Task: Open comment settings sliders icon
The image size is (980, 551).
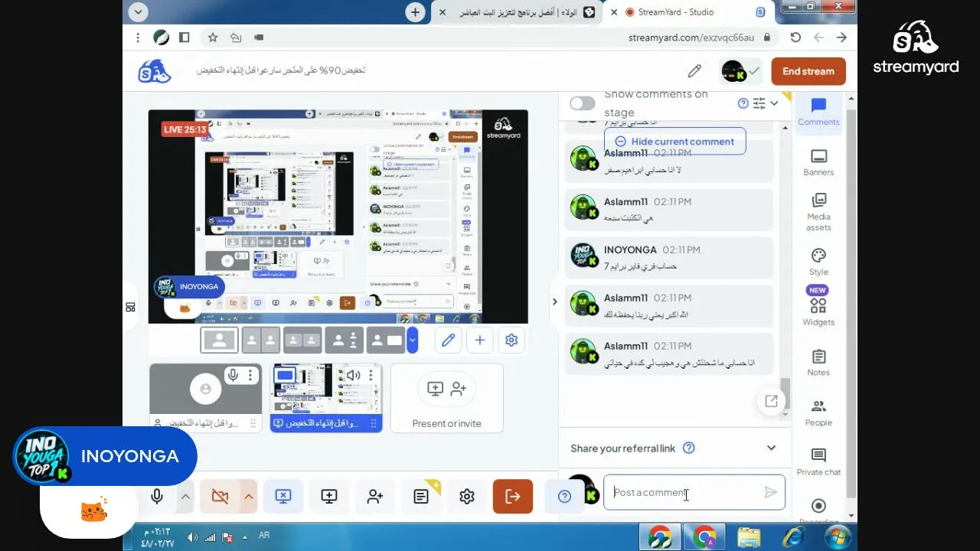Action: [x=759, y=103]
